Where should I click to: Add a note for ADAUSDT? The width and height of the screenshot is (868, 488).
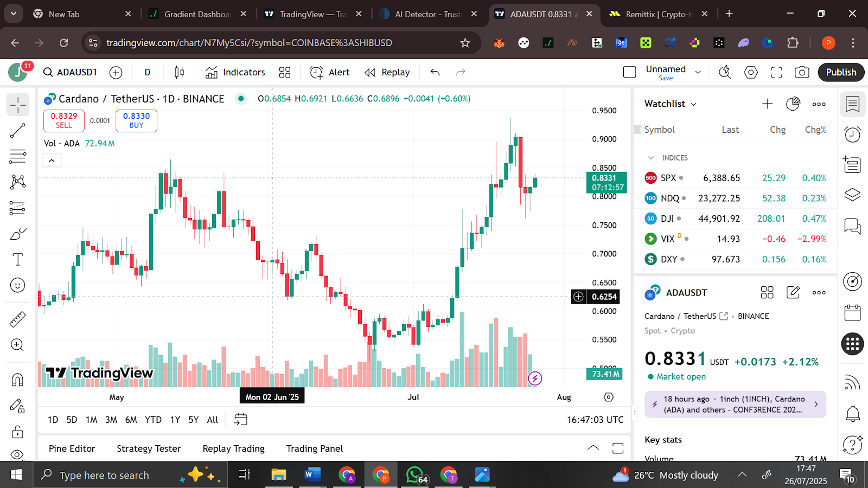pyautogui.click(x=793, y=293)
